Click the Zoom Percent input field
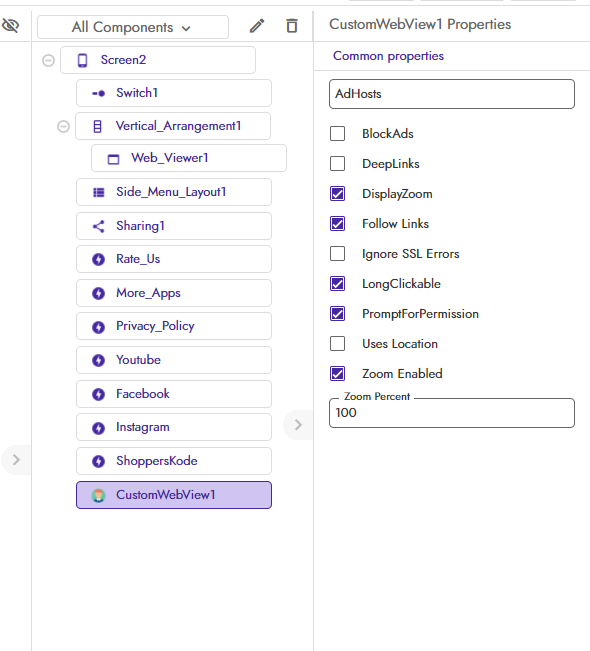 point(452,413)
